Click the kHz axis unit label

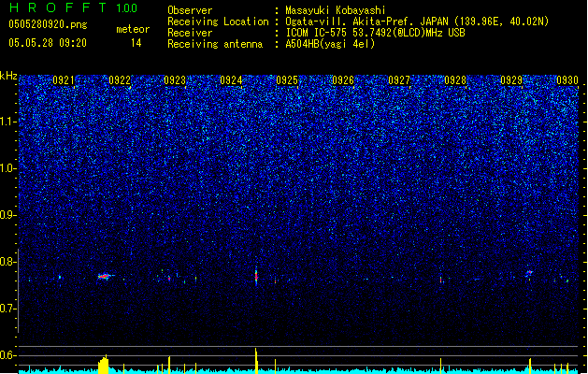coord(8,76)
